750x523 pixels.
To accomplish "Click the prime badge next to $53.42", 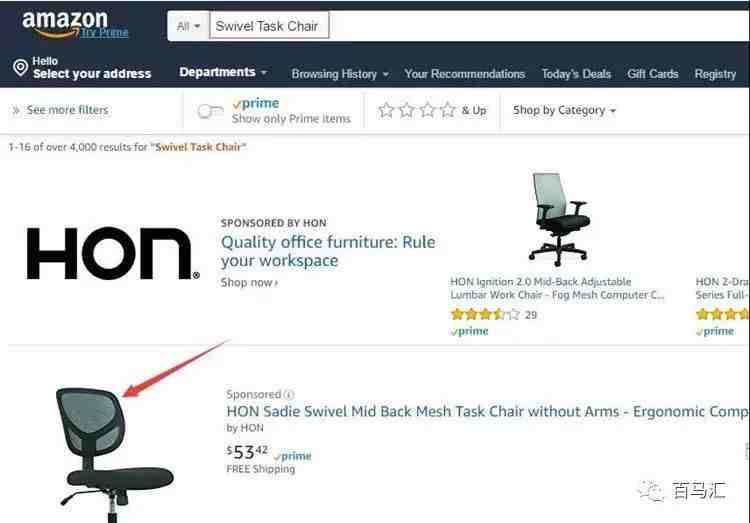I will click(292, 456).
